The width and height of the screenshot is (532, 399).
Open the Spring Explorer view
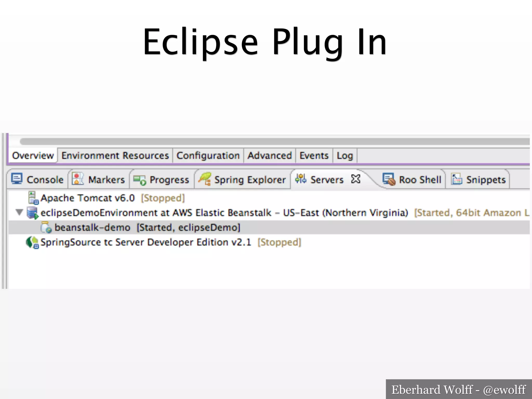[242, 179]
